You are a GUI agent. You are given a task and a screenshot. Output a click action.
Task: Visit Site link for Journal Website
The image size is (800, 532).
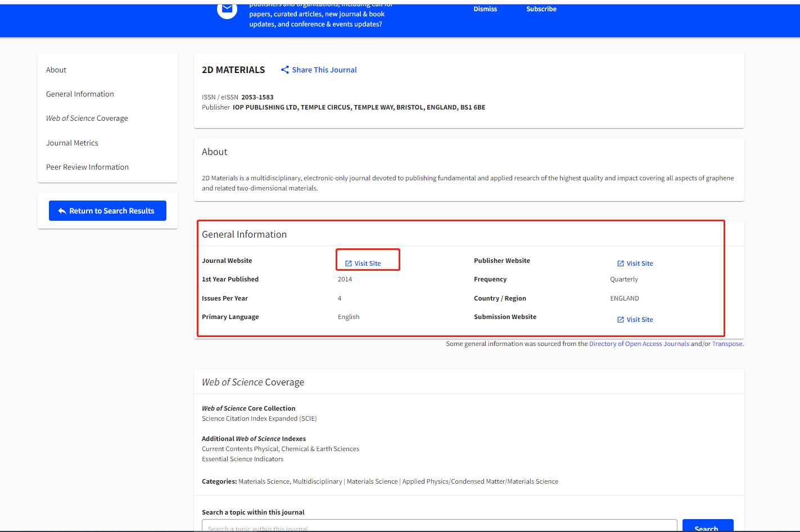click(x=368, y=263)
